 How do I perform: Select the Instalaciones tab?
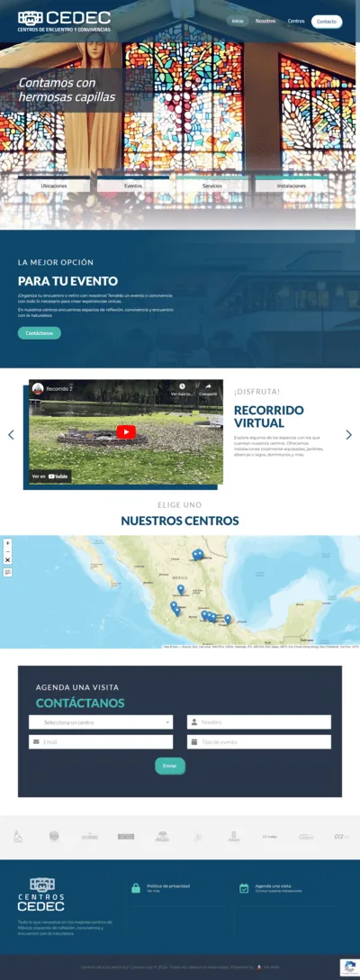292,186
